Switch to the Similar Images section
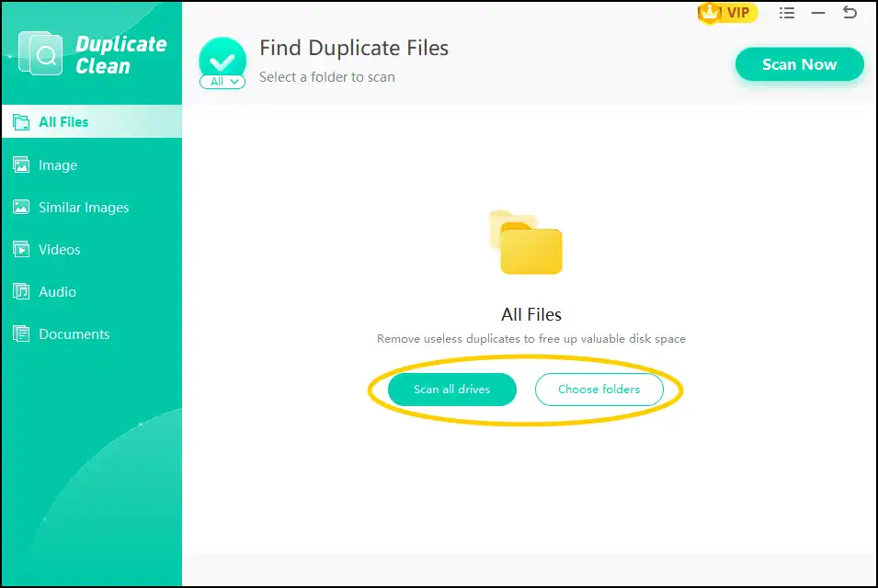Image resolution: width=878 pixels, height=588 pixels. [x=83, y=207]
